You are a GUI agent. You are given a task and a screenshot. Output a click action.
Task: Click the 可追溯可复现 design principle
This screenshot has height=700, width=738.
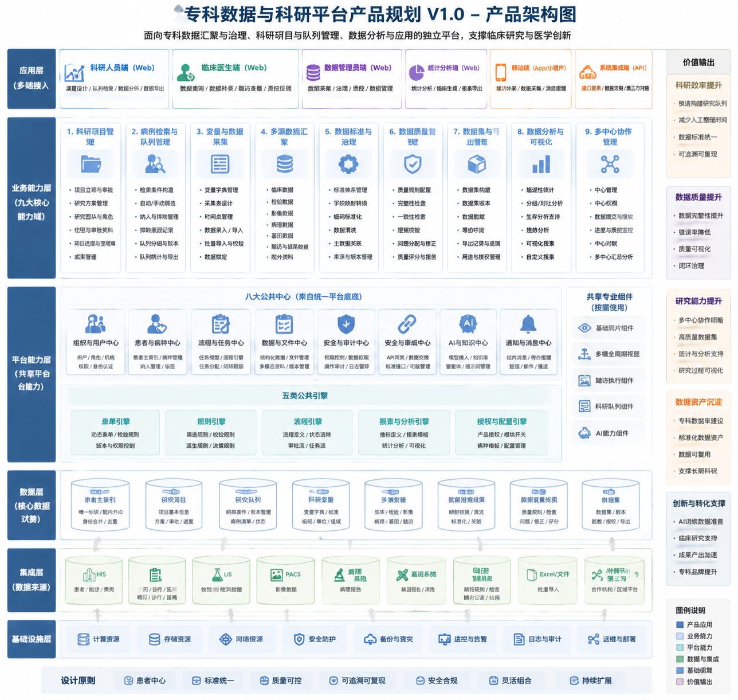tap(357, 681)
